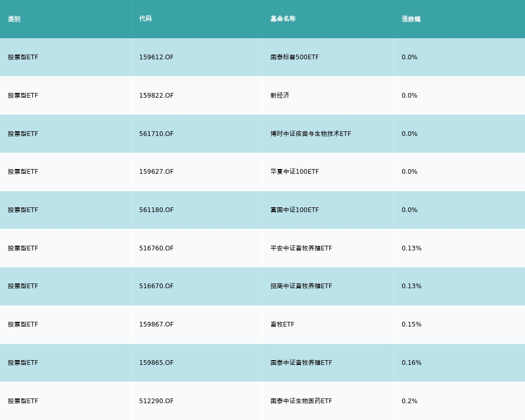Click 0.0% in the 159612.OF row

pyautogui.click(x=409, y=57)
